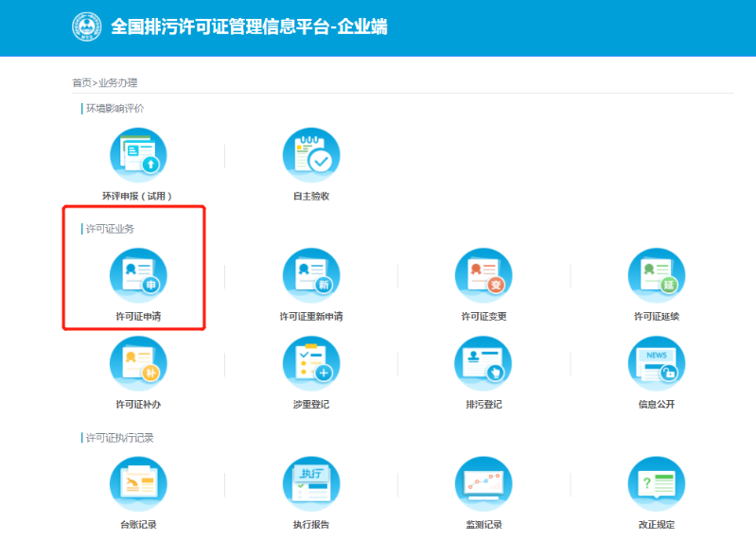Click the 全国排污许可证管理信息平台-企业端 header title
Viewport: 756px width, 540px height.
tap(249, 27)
